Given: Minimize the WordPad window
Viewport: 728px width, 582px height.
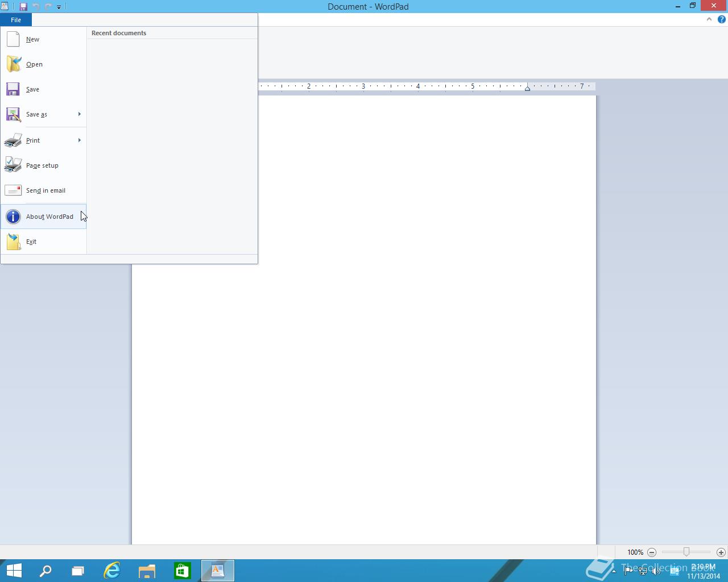Looking at the screenshot, I should point(678,6).
